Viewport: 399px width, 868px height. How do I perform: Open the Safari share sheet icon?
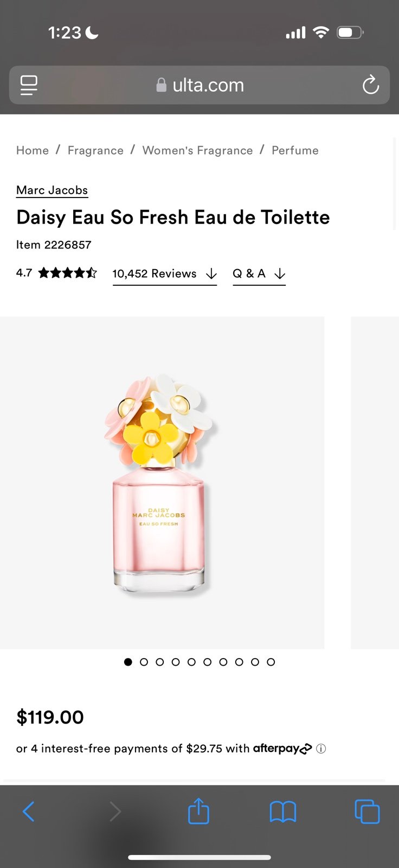pyautogui.click(x=198, y=811)
